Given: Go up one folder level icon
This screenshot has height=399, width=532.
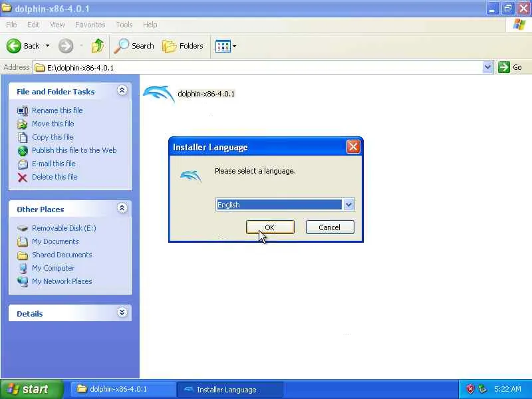Looking at the screenshot, I should click(x=98, y=46).
